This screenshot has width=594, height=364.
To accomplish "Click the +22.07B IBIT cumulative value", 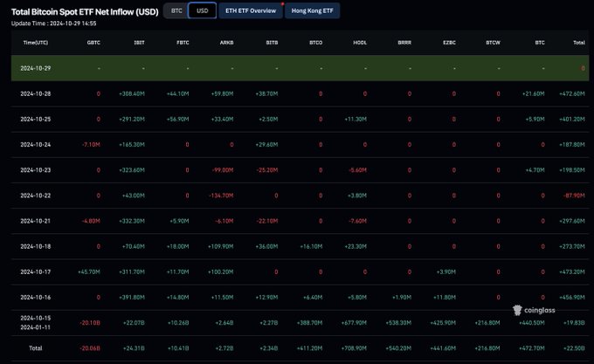I will [x=134, y=323].
